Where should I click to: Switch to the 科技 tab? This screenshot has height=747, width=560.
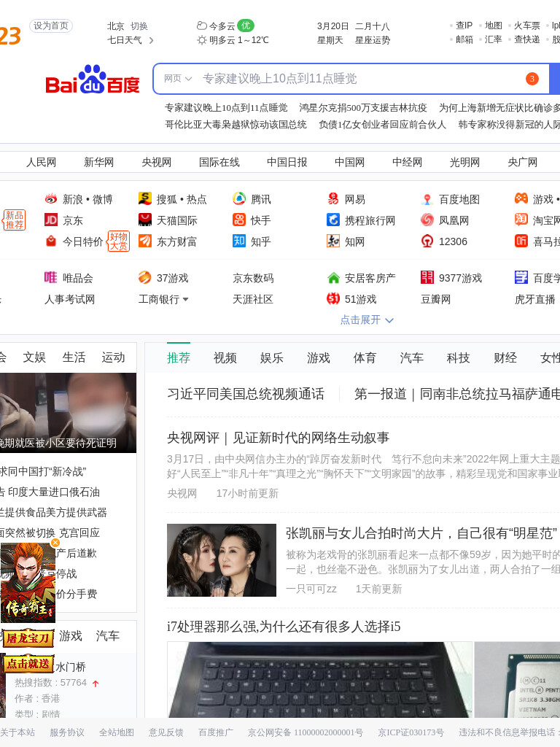[458, 357]
